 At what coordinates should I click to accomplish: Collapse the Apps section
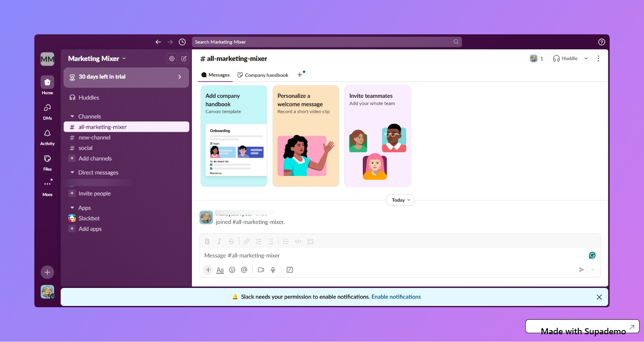click(x=72, y=208)
